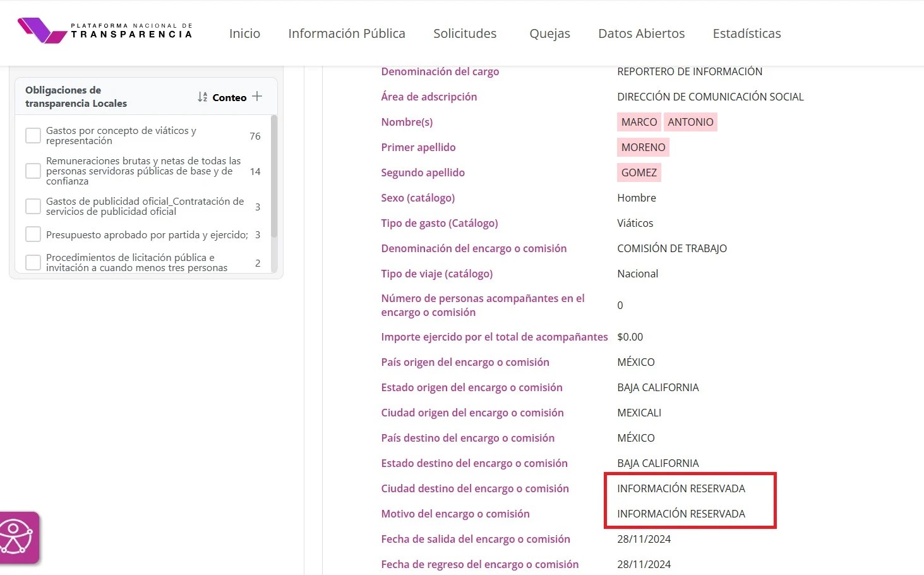Click the facet list scrollbar
This screenshot has height=575, width=924.
[x=274, y=176]
